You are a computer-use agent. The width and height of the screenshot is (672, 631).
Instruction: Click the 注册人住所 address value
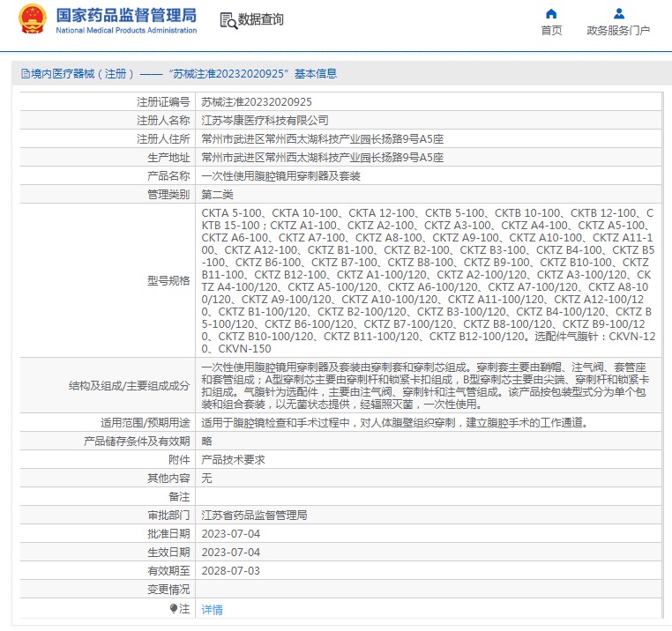[x=322, y=138]
